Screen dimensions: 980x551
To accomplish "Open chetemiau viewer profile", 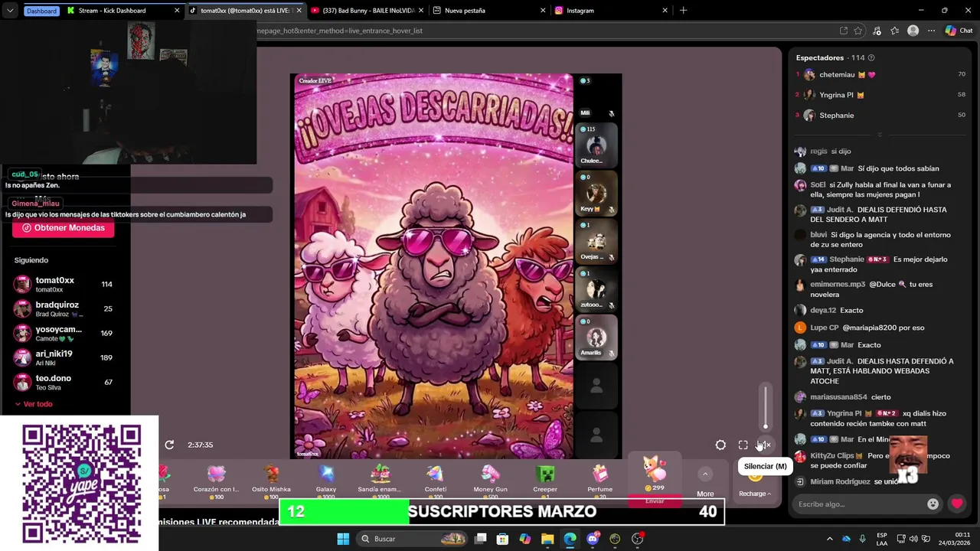I will pos(880,75).
